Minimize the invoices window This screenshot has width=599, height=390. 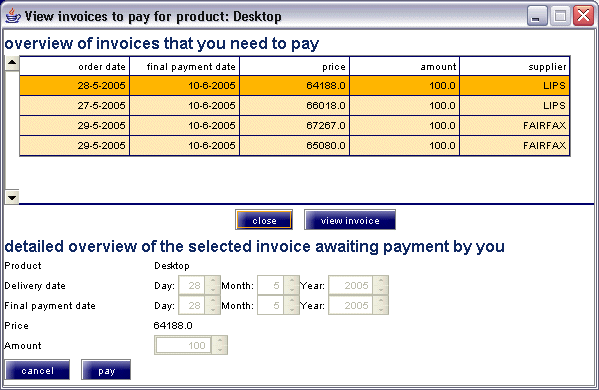point(537,16)
